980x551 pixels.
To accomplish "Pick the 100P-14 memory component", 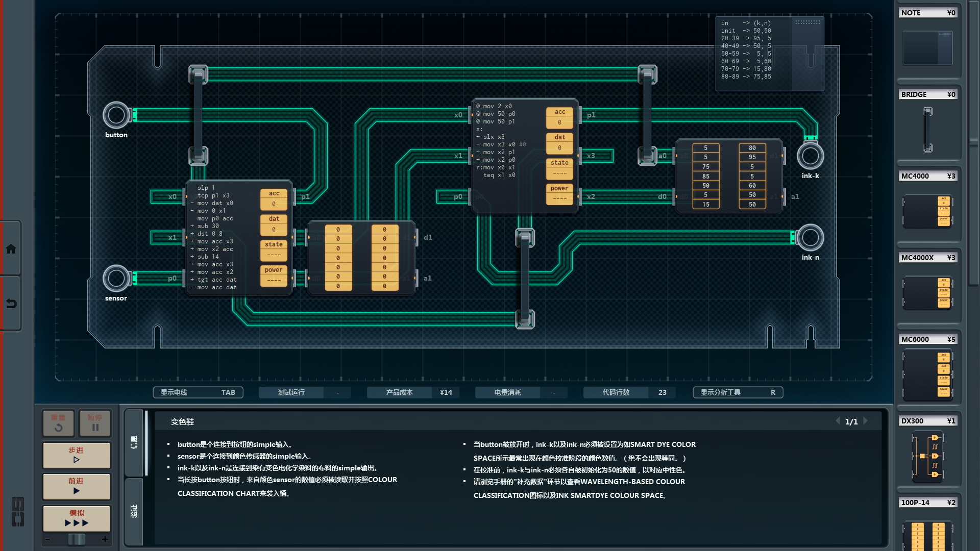I will point(927,535).
